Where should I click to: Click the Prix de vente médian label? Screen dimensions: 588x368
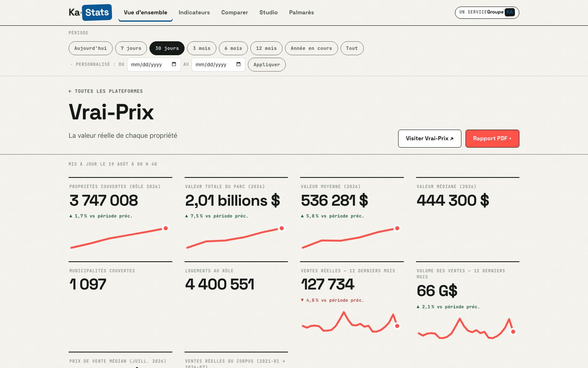(x=118, y=361)
